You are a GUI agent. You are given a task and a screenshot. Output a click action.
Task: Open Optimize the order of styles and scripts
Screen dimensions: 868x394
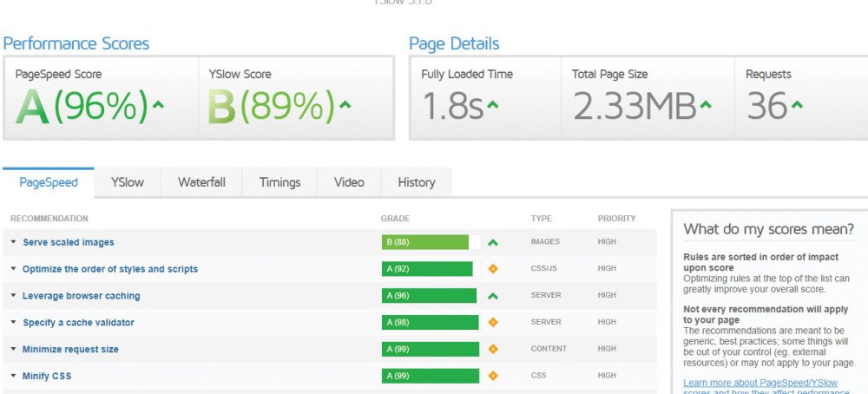pos(110,269)
